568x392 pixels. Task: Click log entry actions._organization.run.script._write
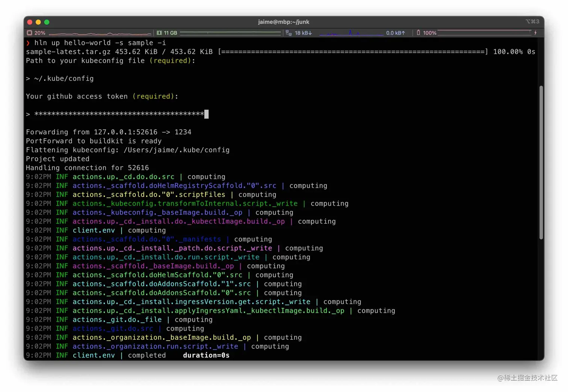pyautogui.click(x=157, y=347)
